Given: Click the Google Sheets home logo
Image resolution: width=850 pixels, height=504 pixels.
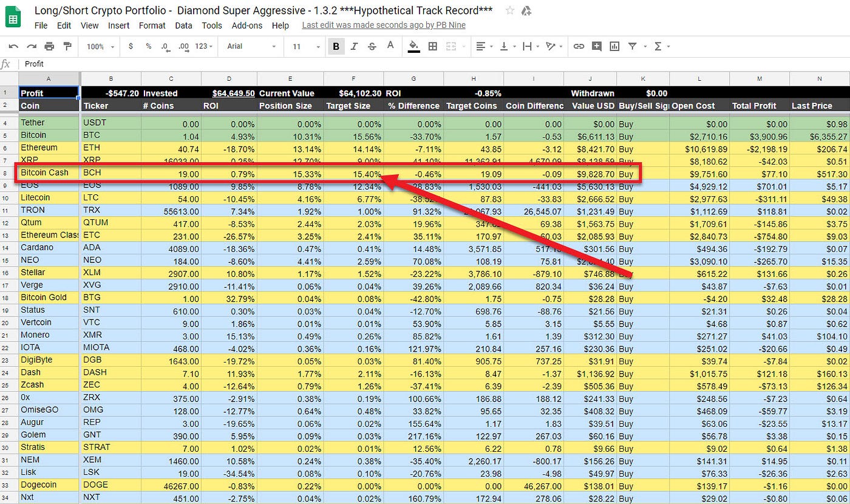Looking at the screenshot, I should 13,16.
